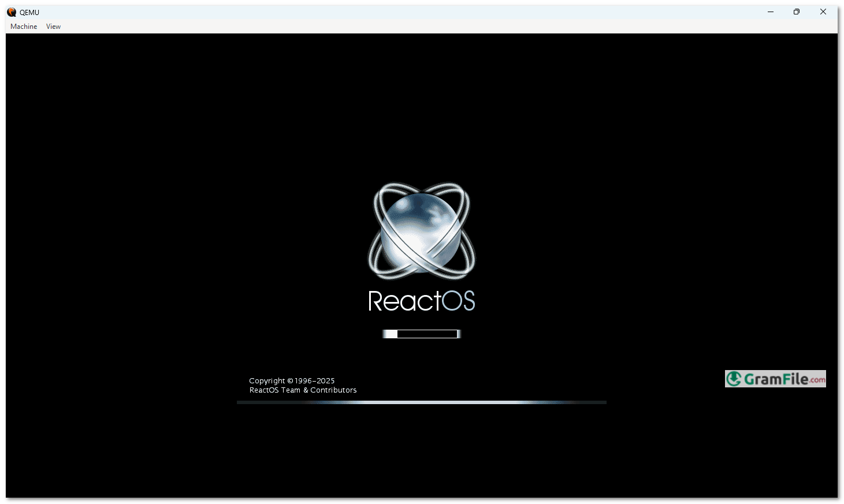Viewport: 844px width, 504px height.
Task: Open the Machine menu
Action: (x=24, y=27)
